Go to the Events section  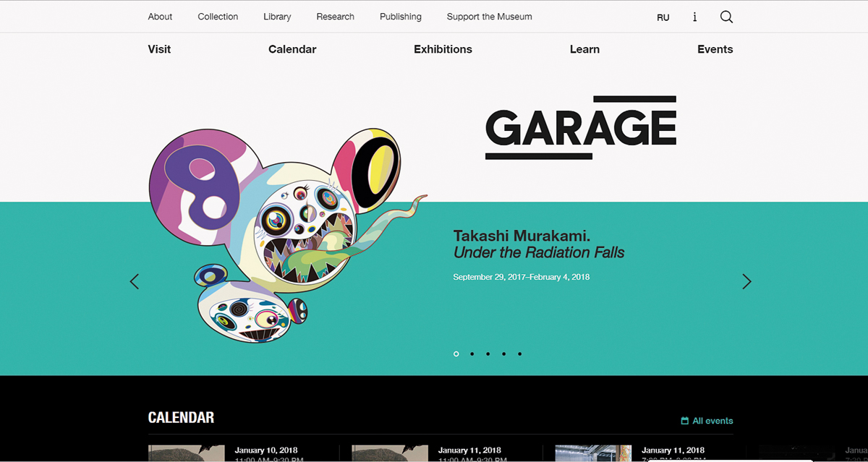(715, 49)
